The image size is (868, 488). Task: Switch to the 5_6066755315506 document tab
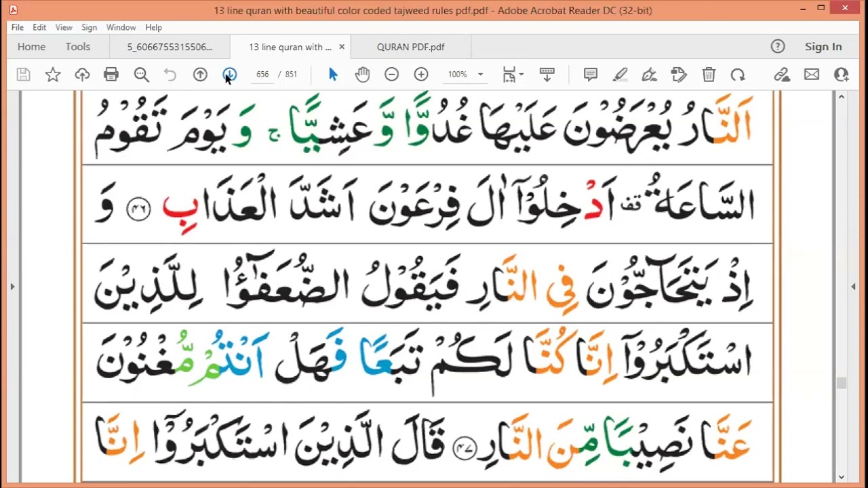pyautogui.click(x=170, y=47)
